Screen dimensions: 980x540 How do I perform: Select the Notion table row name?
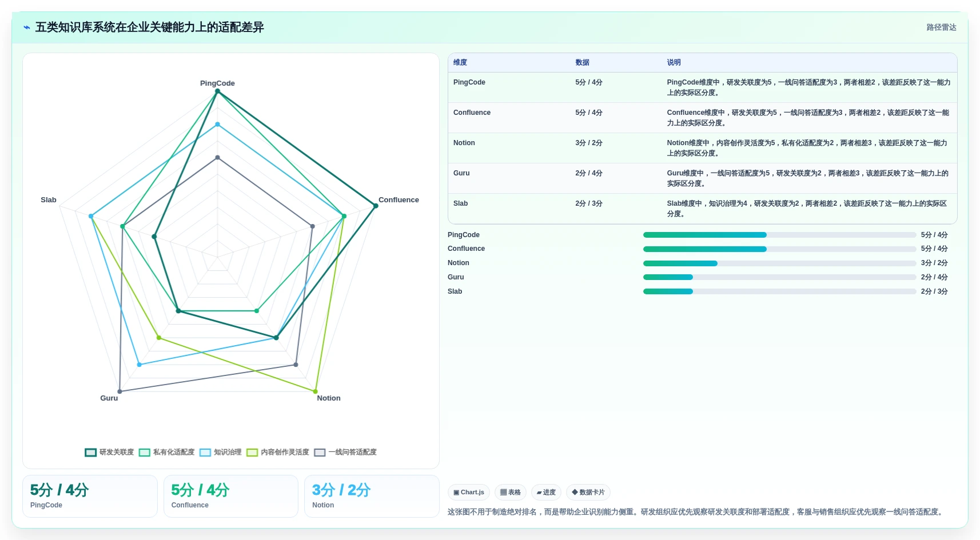click(464, 143)
